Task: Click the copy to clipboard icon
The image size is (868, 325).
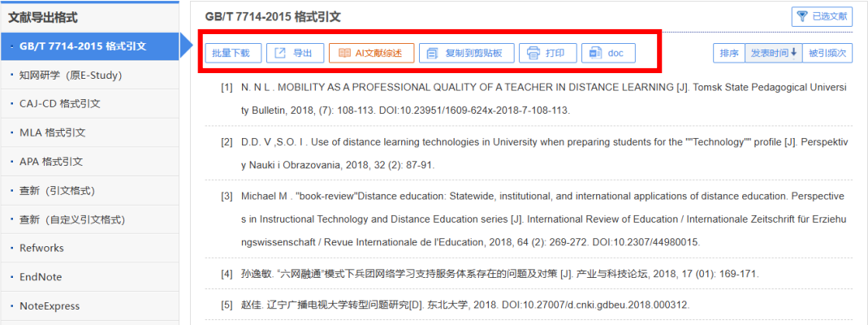Action: pyautogui.click(x=433, y=54)
